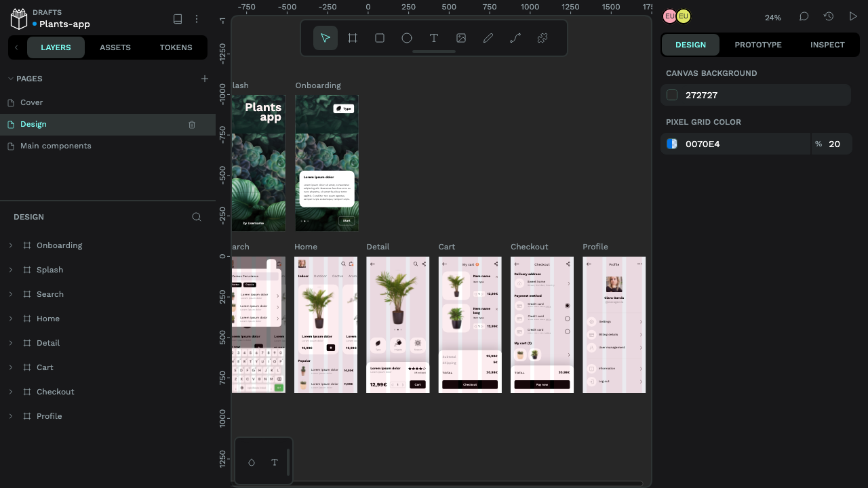Select the Checkout board on canvas
The height and width of the screenshot is (488, 868).
point(542,325)
